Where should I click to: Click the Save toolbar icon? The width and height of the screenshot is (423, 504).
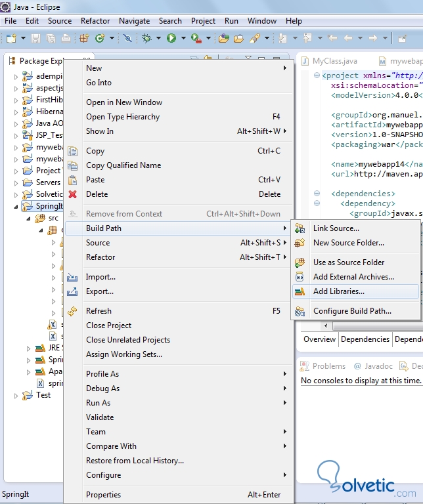tap(35, 39)
